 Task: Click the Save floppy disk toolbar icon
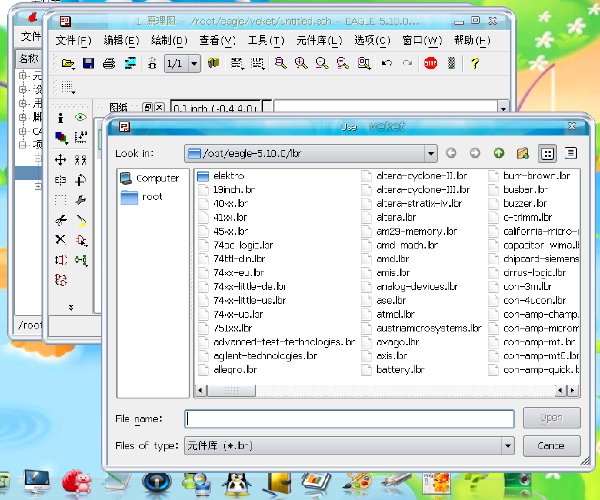point(88,64)
